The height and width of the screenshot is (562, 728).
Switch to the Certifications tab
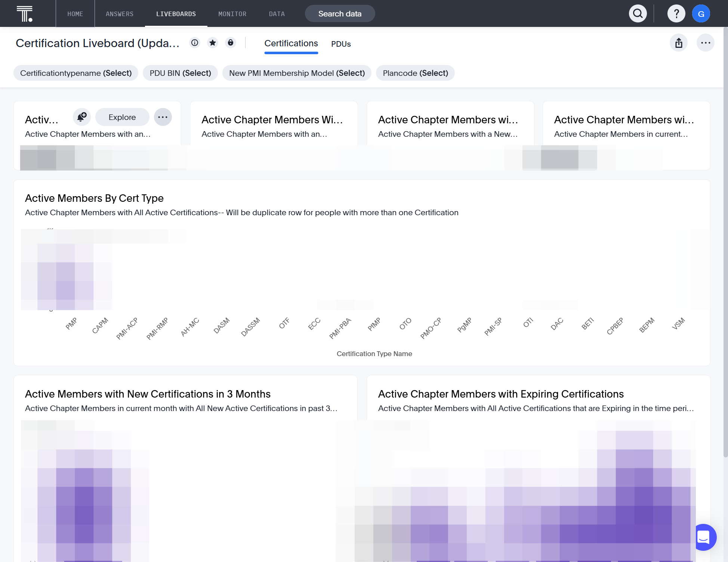click(291, 44)
